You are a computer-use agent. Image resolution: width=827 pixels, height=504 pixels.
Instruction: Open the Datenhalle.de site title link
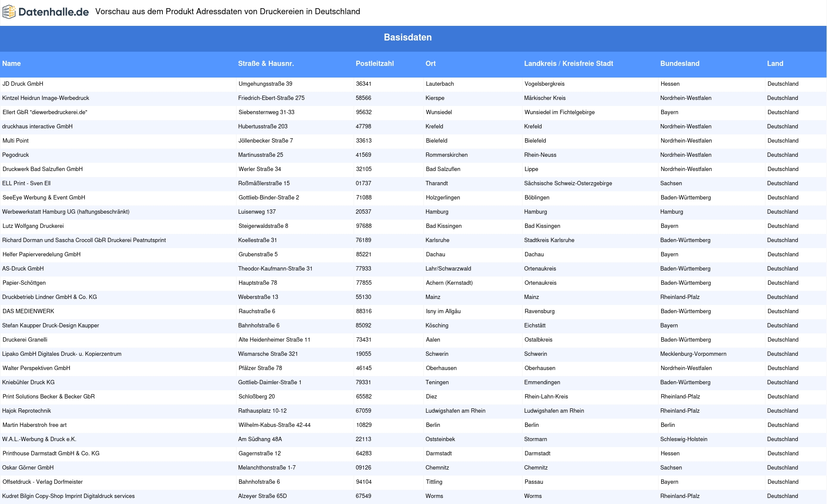coord(54,12)
